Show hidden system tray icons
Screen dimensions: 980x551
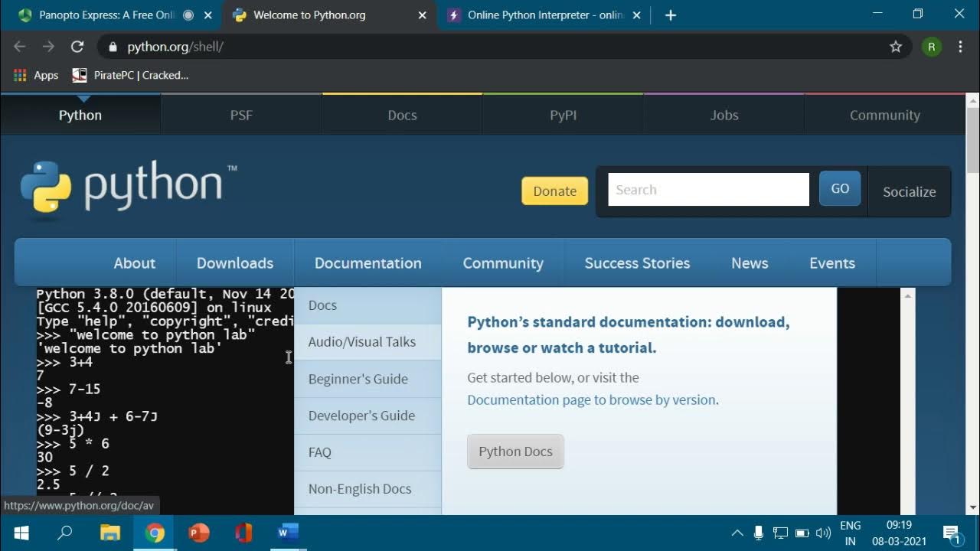(x=737, y=533)
